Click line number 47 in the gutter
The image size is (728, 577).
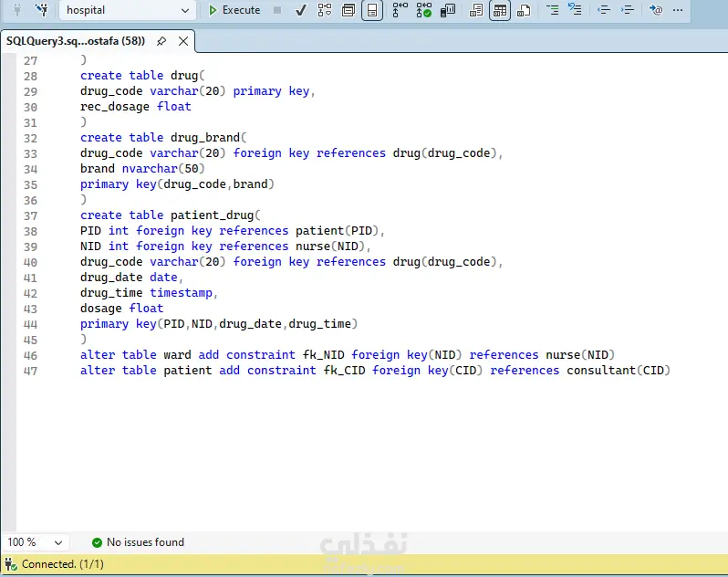30,371
